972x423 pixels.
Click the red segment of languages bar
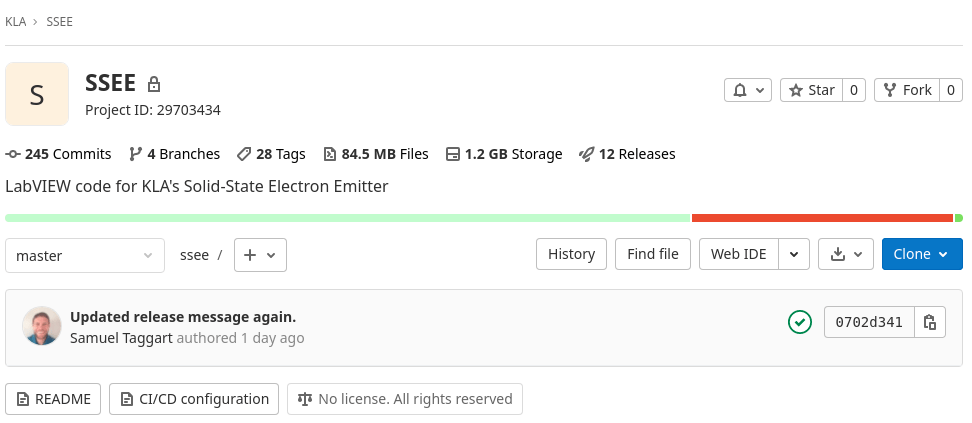(822, 218)
